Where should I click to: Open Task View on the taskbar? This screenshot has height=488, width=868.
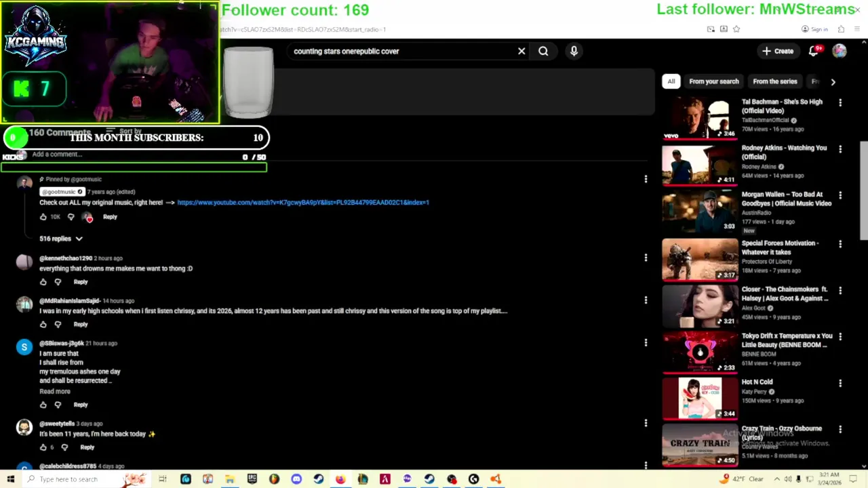point(163,479)
